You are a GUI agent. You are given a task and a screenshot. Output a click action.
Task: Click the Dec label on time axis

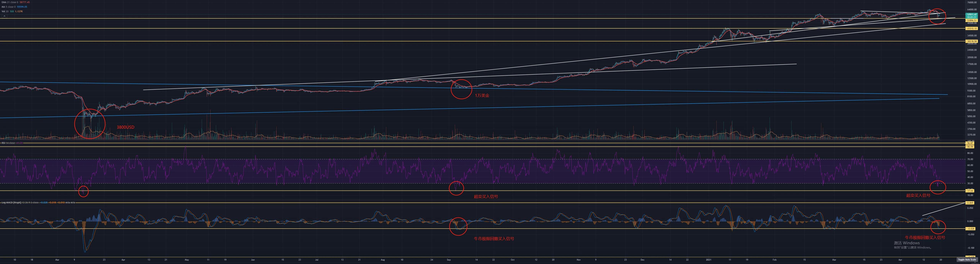[x=643, y=260]
